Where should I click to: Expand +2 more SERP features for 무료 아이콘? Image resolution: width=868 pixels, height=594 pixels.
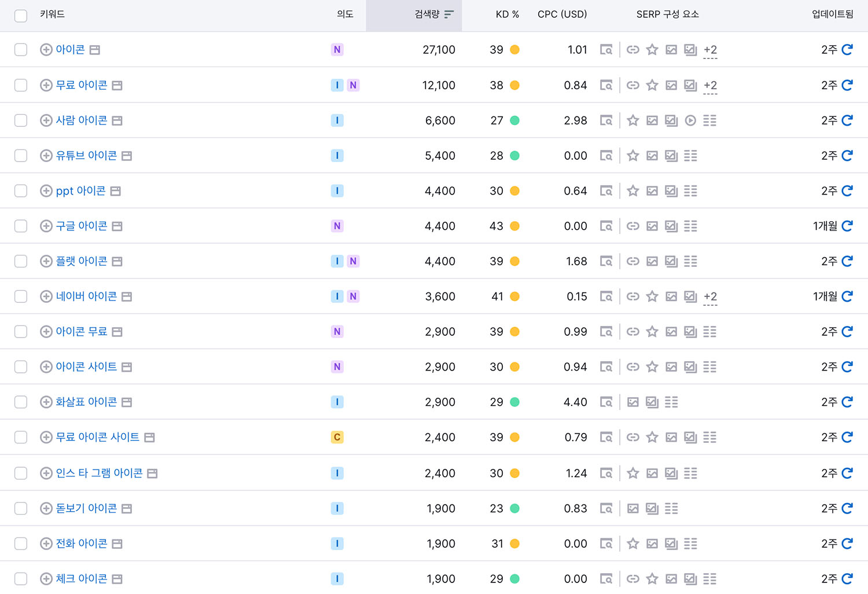(x=710, y=86)
